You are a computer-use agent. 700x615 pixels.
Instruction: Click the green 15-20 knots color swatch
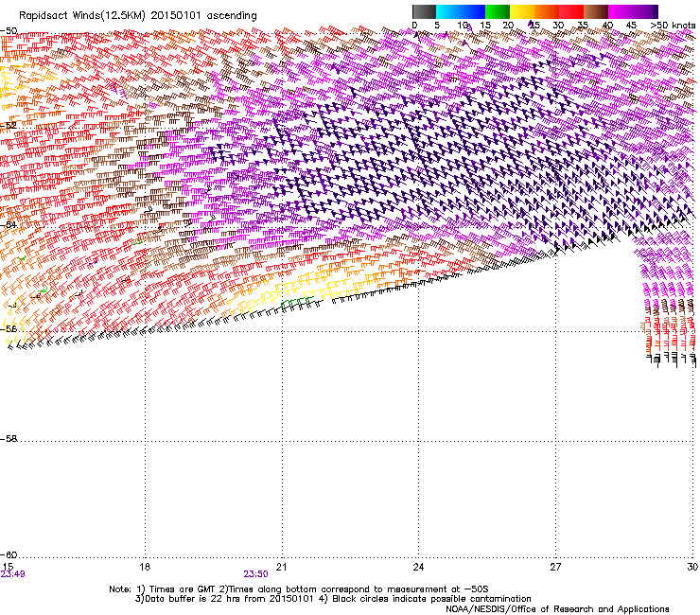click(498, 11)
